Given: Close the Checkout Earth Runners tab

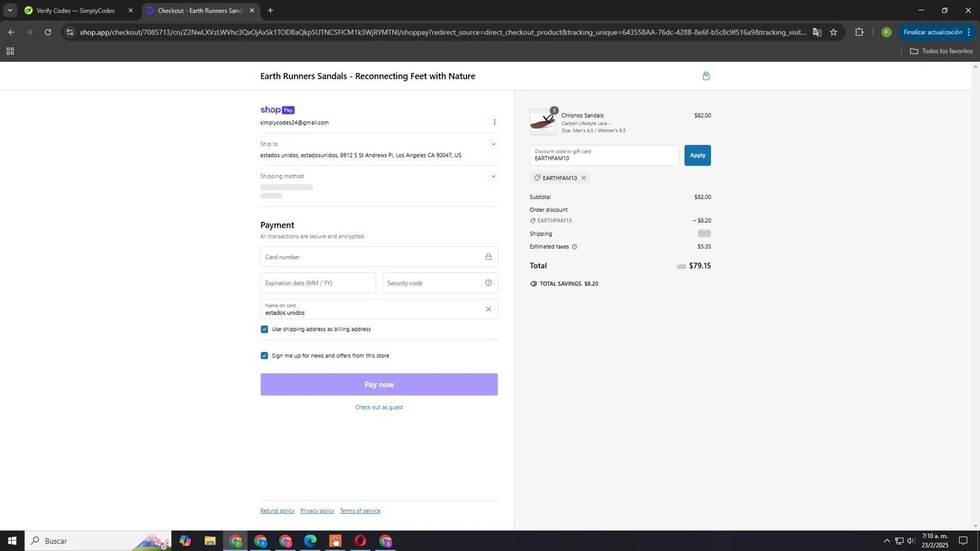Looking at the screenshot, I should (252, 10).
